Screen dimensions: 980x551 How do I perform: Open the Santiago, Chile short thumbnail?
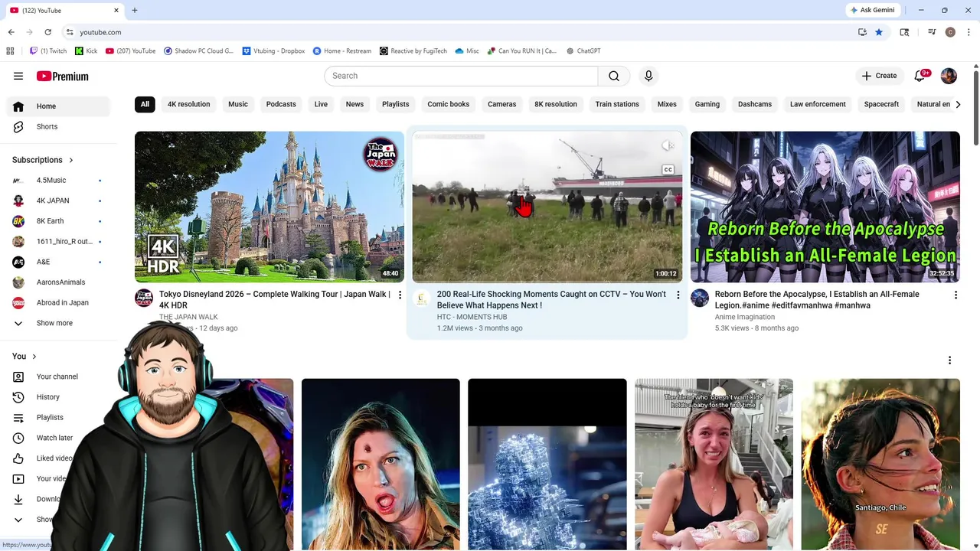coord(880,465)
